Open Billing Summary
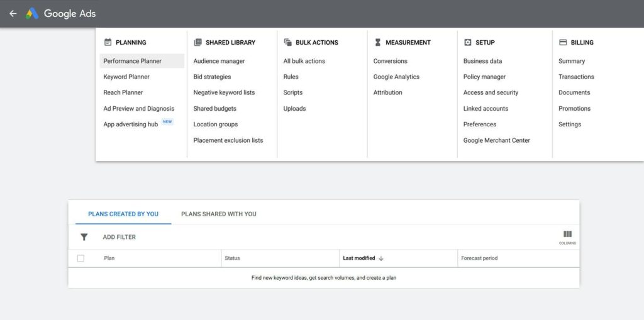Image resolution: width=644 pixels, height=320 pixels. (572, 61)
